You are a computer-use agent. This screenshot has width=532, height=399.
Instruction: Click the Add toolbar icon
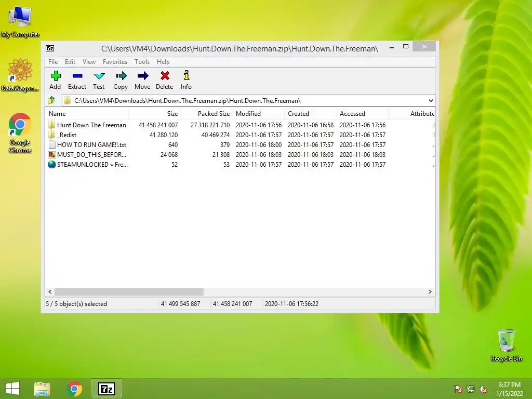(56, 76)
